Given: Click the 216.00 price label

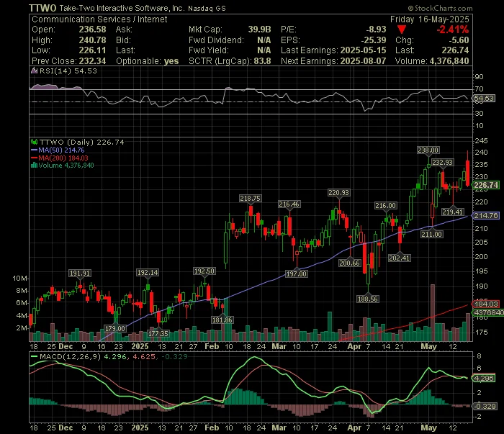Looking at the screenshot, I should pyautogui.click(x=386, y=206).
